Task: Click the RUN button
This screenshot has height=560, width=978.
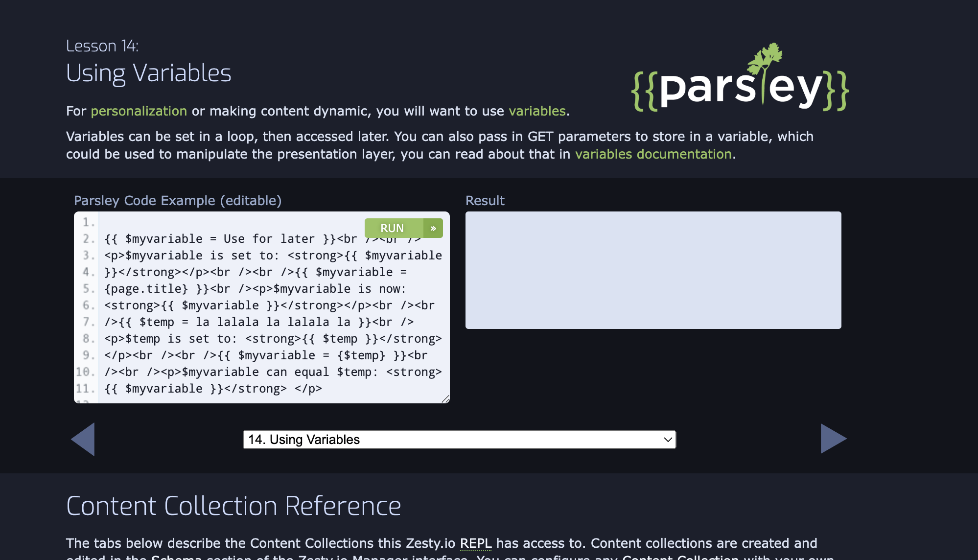Action: (392, 228)
